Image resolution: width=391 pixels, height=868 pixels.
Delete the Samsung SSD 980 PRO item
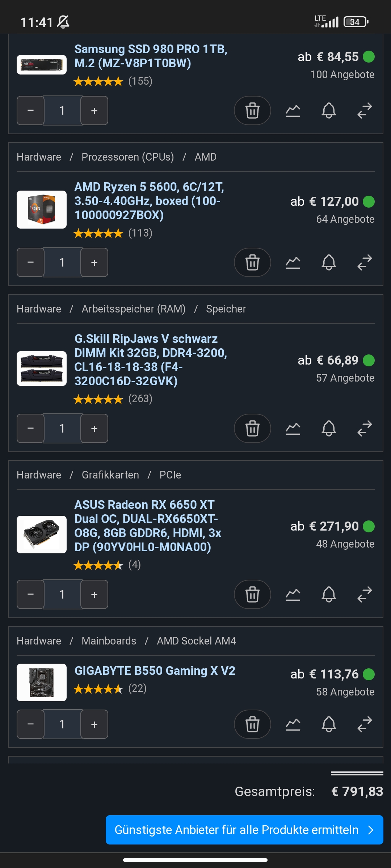point(252,110)
